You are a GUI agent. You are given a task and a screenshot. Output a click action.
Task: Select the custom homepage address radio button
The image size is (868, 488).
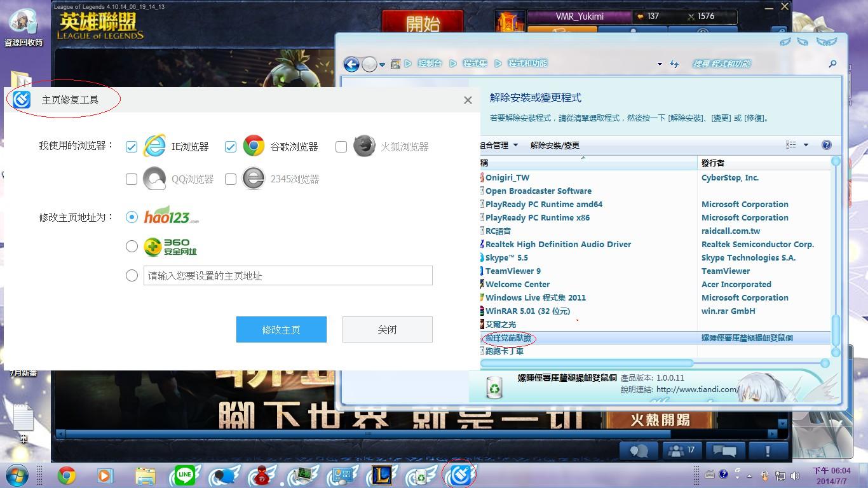(132, 275)
